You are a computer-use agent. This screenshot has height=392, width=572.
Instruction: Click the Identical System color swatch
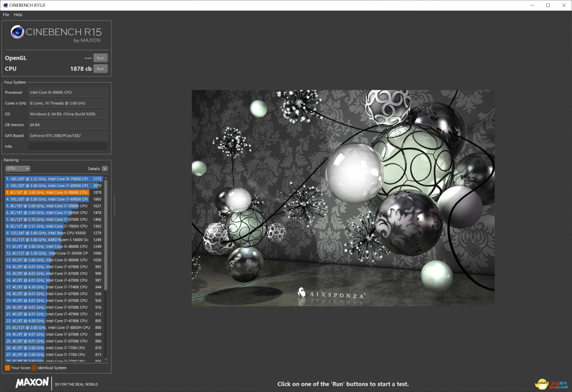(x=34, y=368)
